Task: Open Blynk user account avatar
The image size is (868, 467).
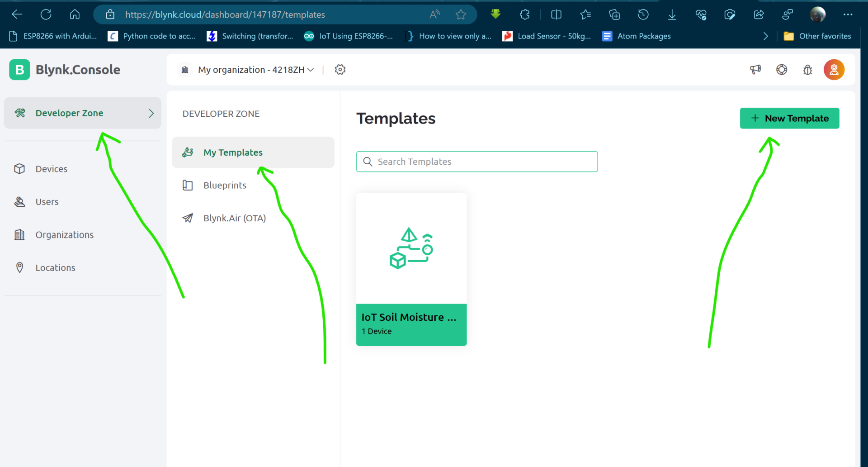Action: 834,70
